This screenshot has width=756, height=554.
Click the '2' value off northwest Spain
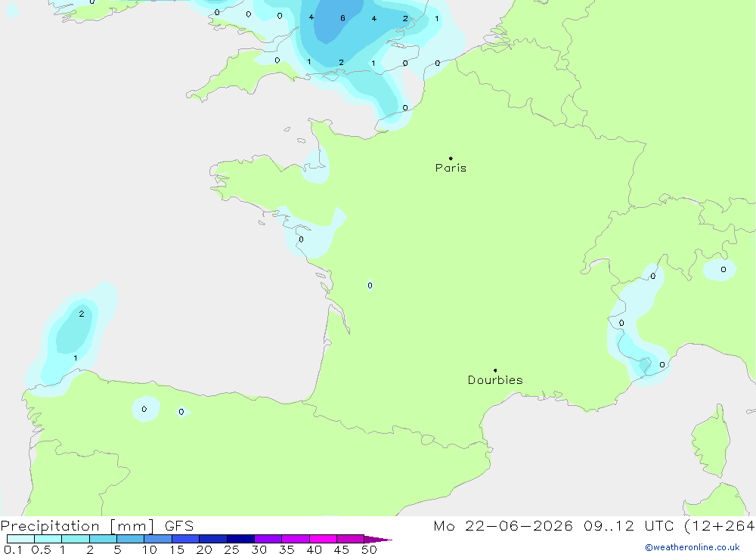coord(82,314)
